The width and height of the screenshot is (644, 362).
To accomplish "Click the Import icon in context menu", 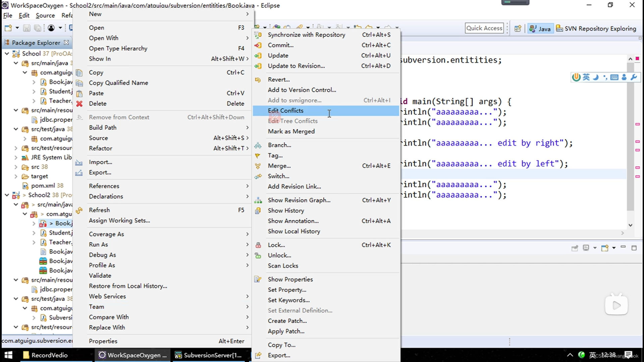I will pos(79,162).
